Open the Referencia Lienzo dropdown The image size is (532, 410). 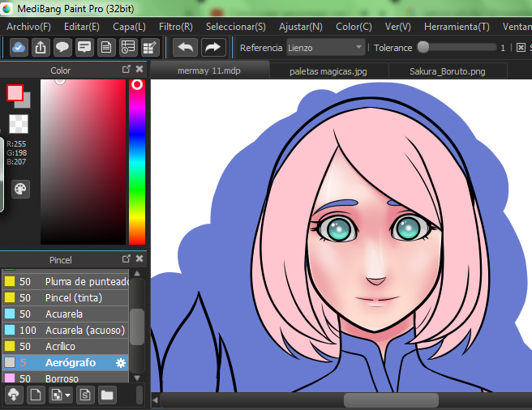pos(325,48)
